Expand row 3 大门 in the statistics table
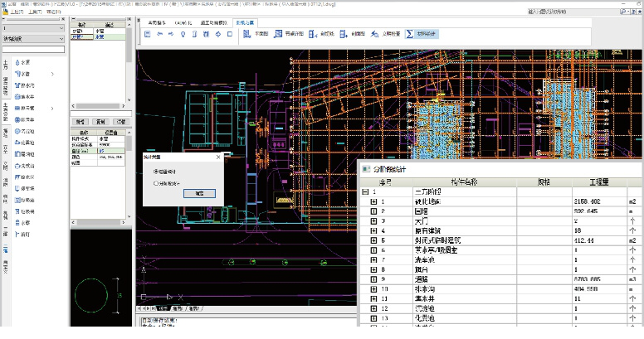Viewport: 644px width, 339px height. point(373,220)
